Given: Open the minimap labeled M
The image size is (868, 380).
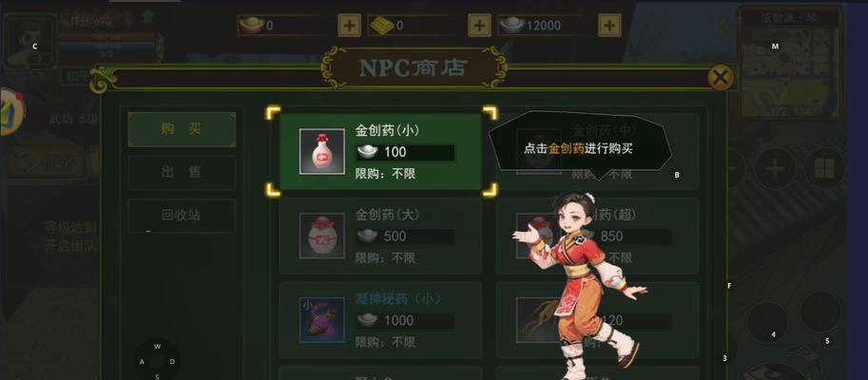Looking at the screenshot, I should [x=791, y=64].
